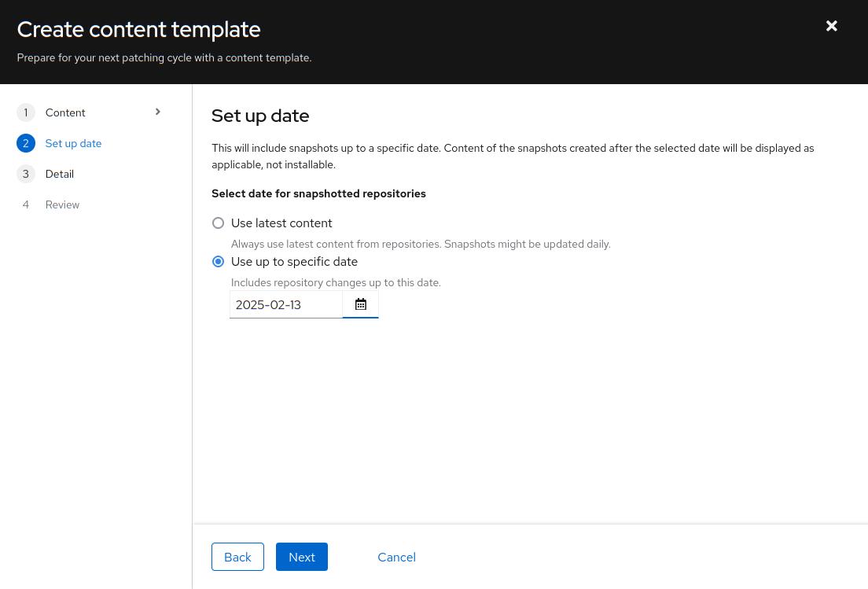Proceed with the Next button
This screenshot has width=868, height=589.
[301, 557]
